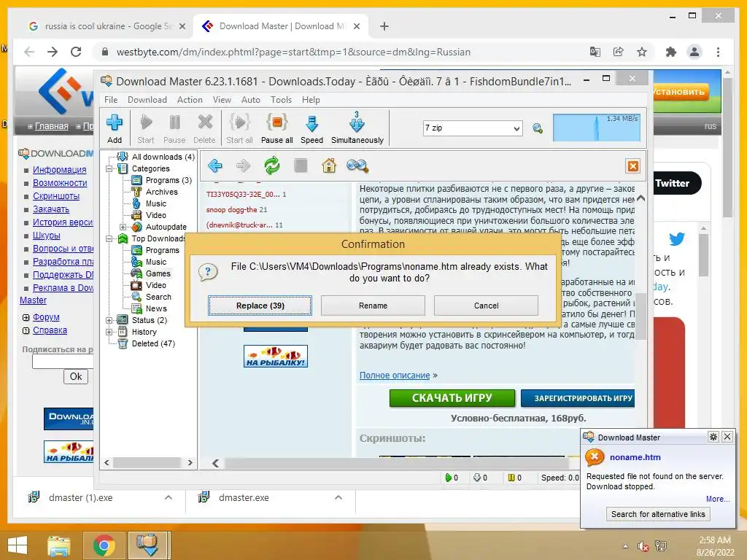Close the embedded browser panel with orange X

click(632, 166)
